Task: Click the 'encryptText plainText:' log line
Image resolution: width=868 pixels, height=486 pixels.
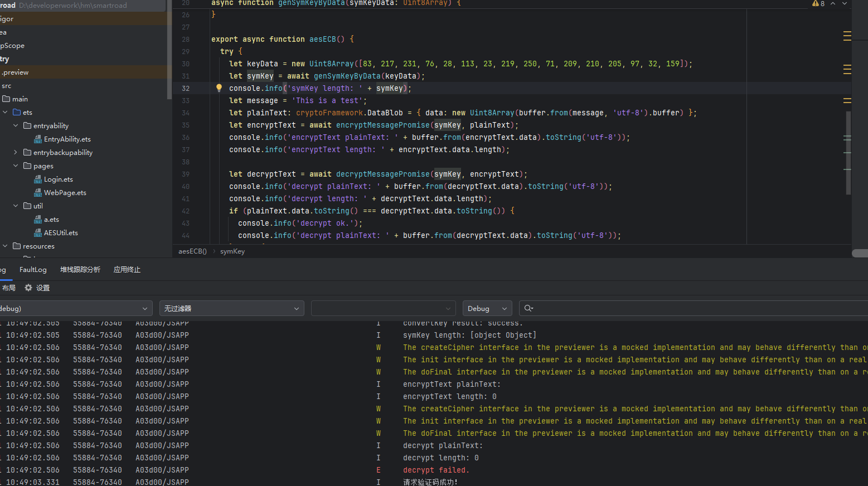Action: [452, 384]
